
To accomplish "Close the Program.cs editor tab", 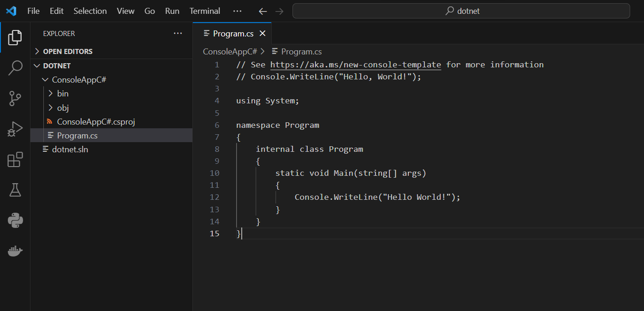I will coord(262,33).
